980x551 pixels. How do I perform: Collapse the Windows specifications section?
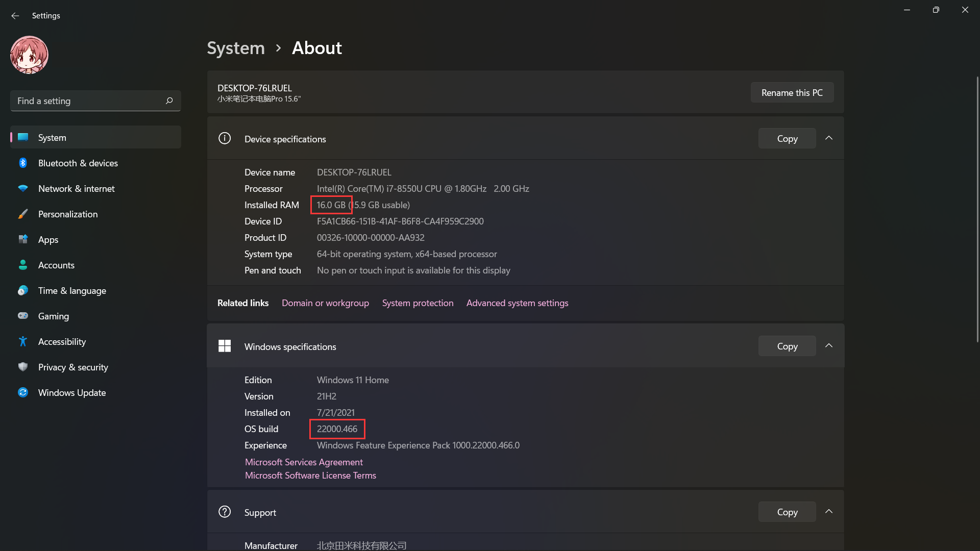click(x=829, y=346)
